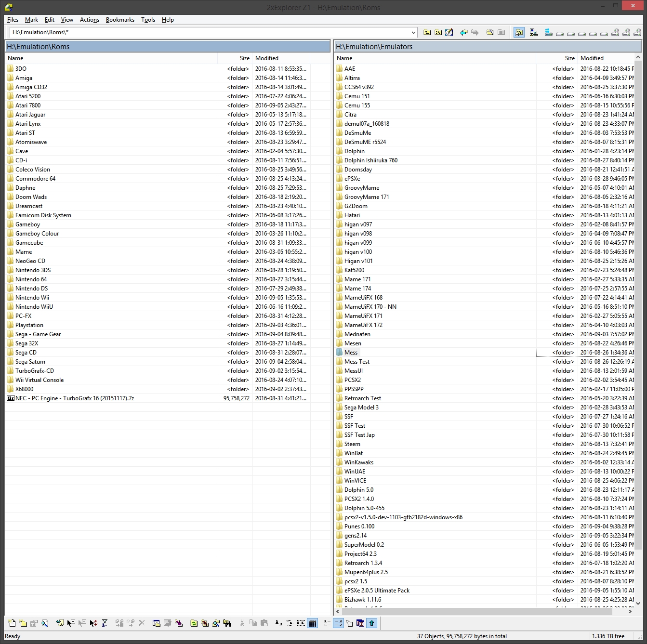The image size is (647, 644).
Task: Click in the path address field
Action: coord(210,32)
